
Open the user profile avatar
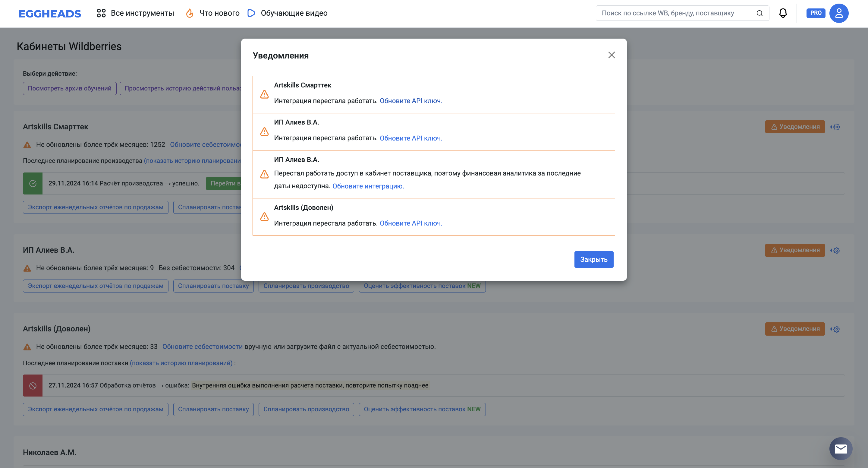click(839, 13)
